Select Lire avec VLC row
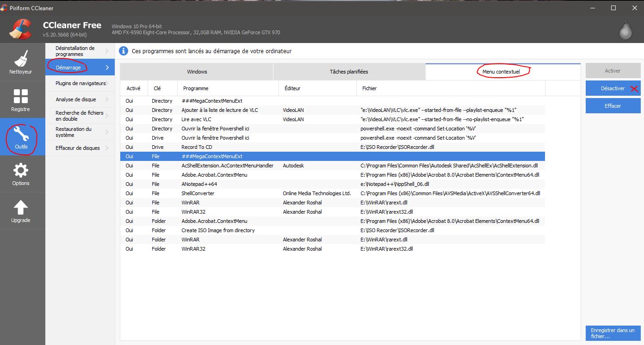644x345 pixels. [x=333, y=119]
